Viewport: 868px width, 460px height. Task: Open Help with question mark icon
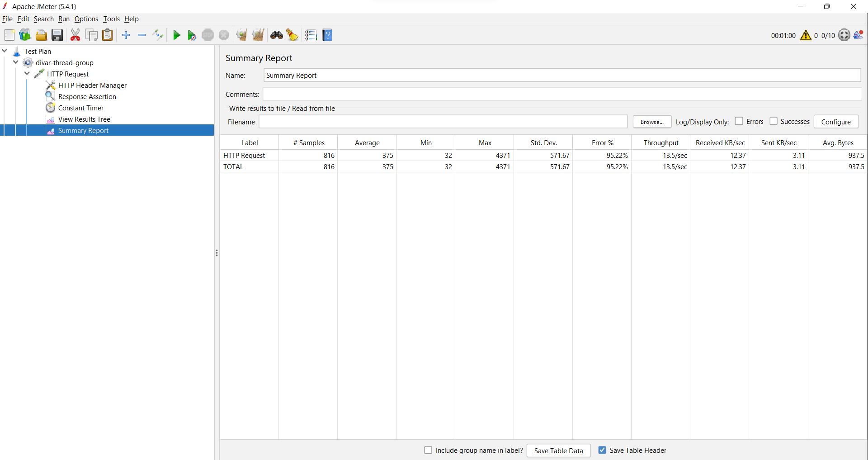tap(327, 35)
